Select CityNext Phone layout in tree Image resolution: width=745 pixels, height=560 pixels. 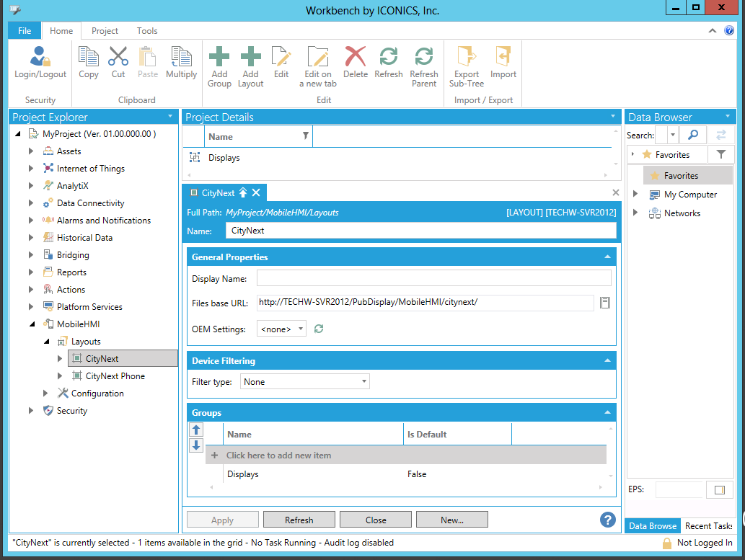click(115, 376)
